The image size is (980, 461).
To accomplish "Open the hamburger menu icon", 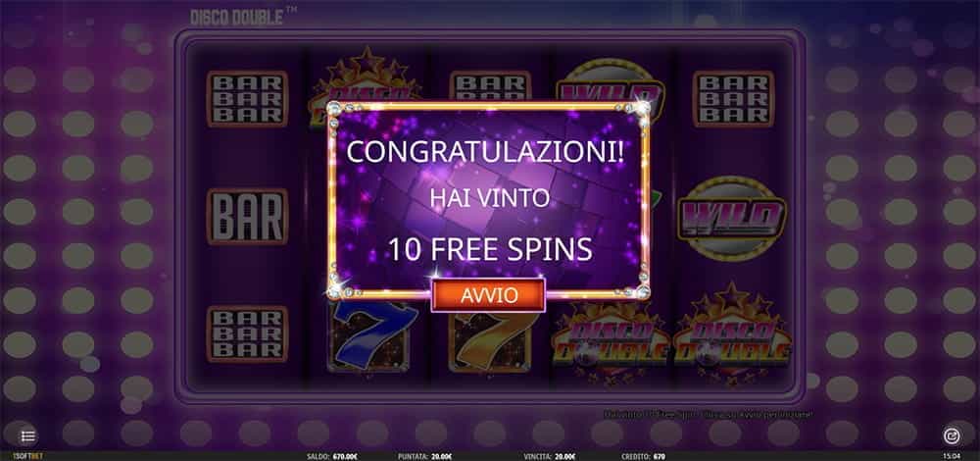I will [27, 435].
